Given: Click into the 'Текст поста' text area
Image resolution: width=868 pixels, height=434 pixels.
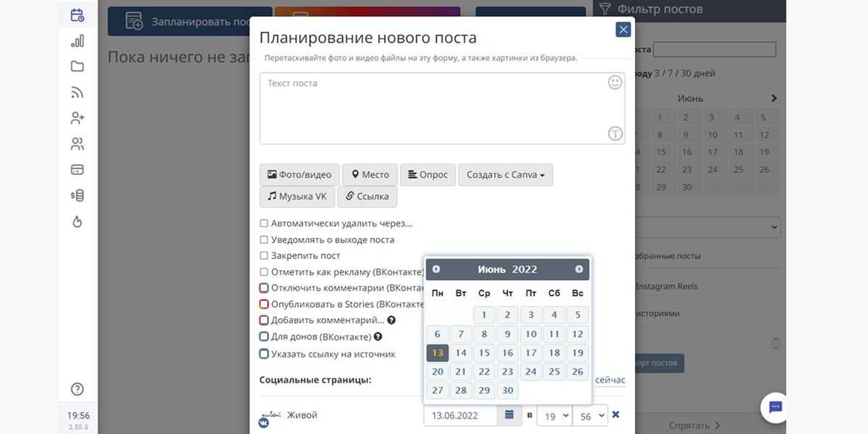Looking at the screenshot, I should point(434,109).
